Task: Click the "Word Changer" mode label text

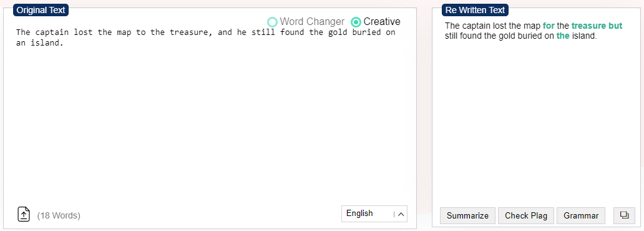Action: [x=312, y=21]
